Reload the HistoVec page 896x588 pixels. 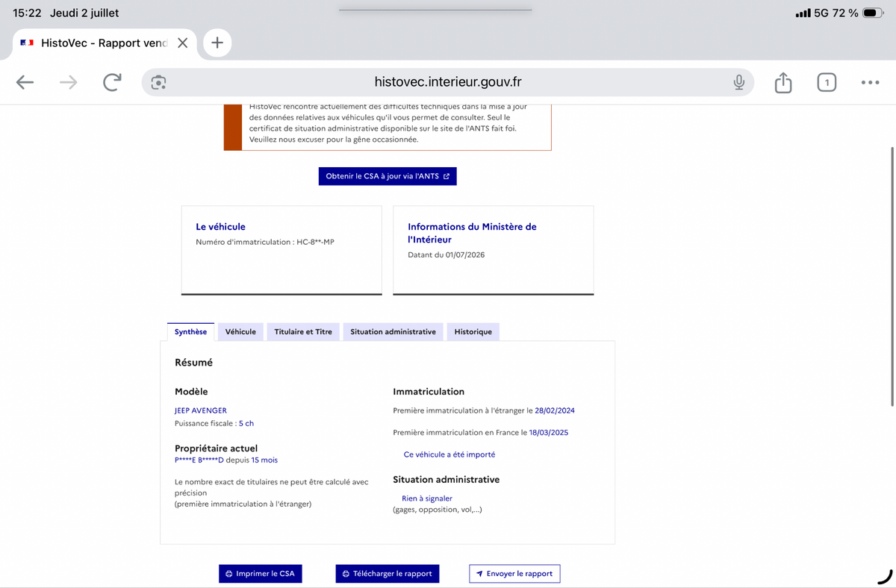tap(112, 82)
